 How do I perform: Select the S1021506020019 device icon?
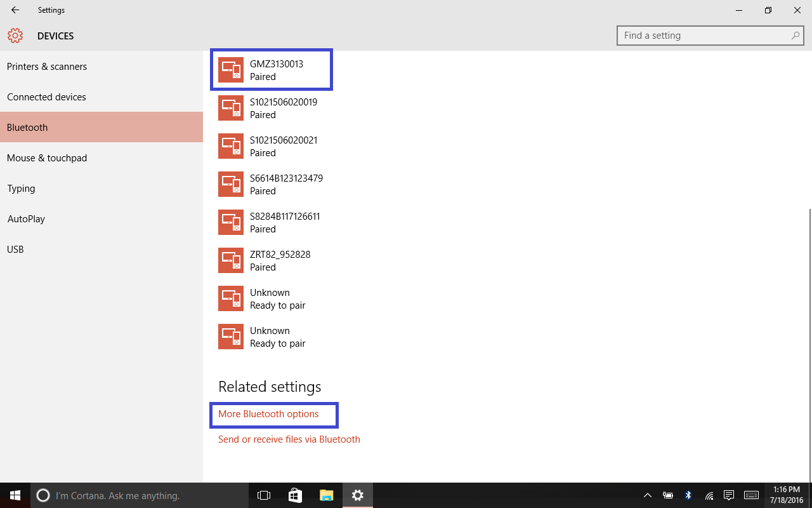(231, 108)
